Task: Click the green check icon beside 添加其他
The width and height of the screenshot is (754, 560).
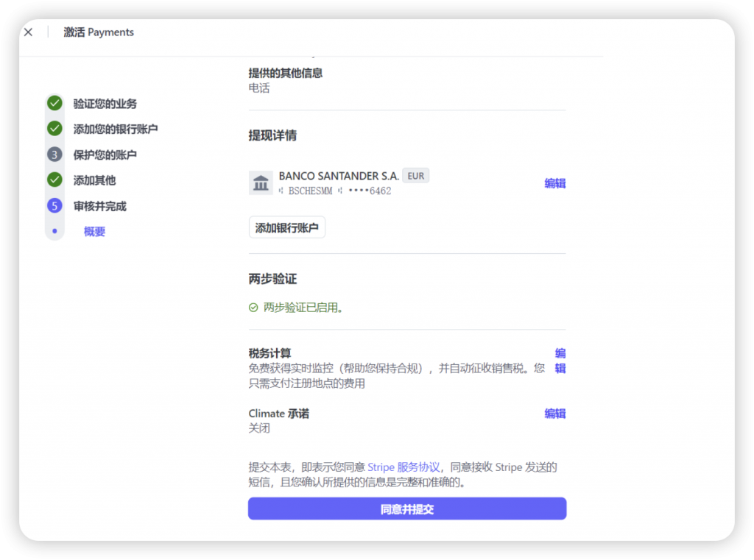Action: coord(54,180)
